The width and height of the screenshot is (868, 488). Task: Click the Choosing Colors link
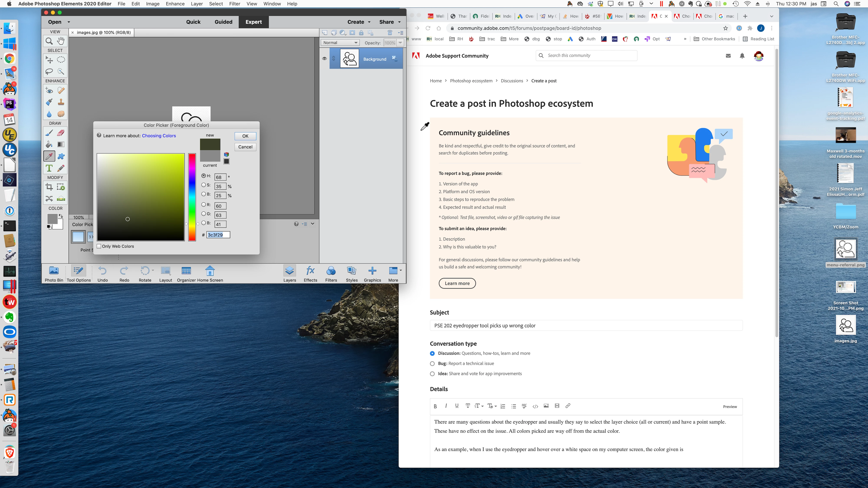point(159,136)
